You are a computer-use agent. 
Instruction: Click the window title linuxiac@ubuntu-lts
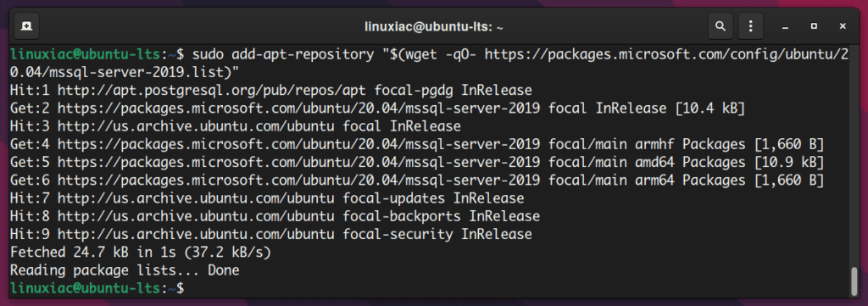click(x=434, y=26)
